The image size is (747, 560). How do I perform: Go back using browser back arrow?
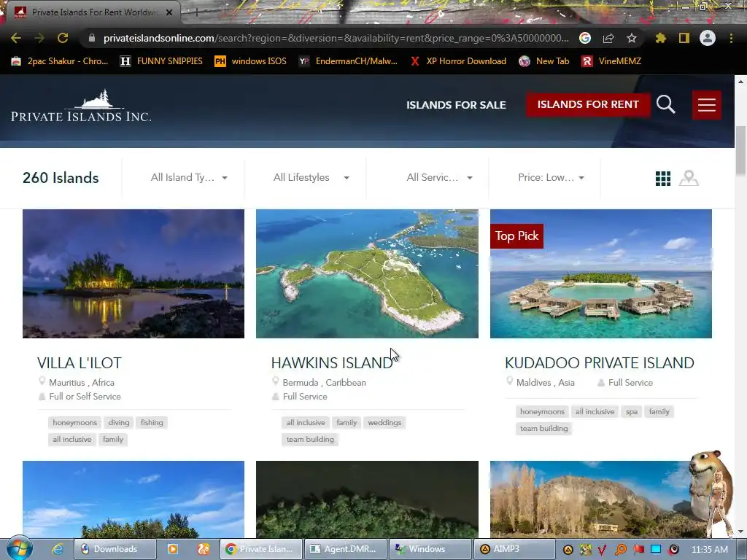point(16,38)
